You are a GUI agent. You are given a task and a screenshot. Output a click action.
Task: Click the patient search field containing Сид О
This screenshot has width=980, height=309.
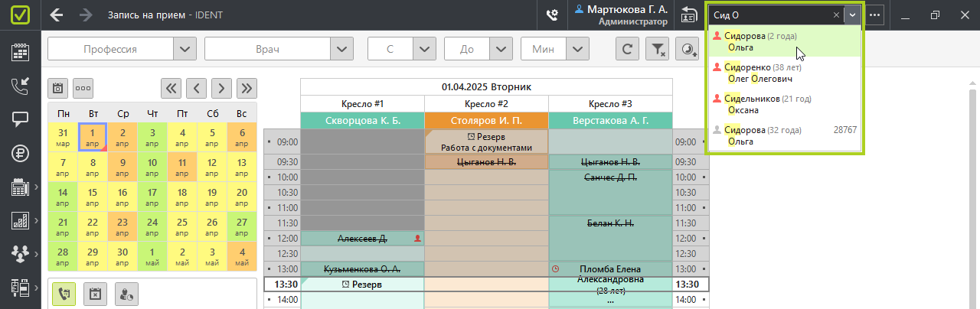(769, 15)
